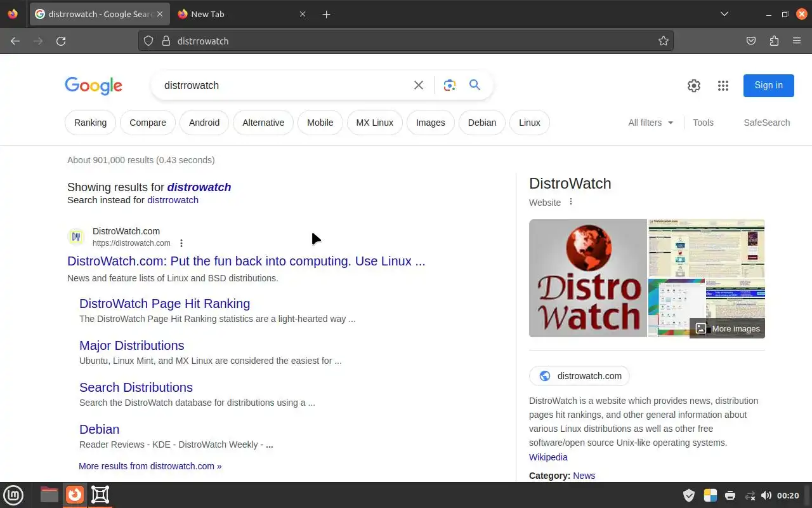The width and height of the screenshot is (812, 508).
Task: Bookmark this page with the star icon
Action: [x=664, y=41]
